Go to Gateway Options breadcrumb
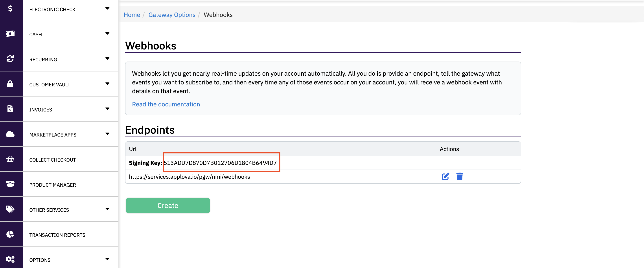644x268 pixels. click(172, 15)
